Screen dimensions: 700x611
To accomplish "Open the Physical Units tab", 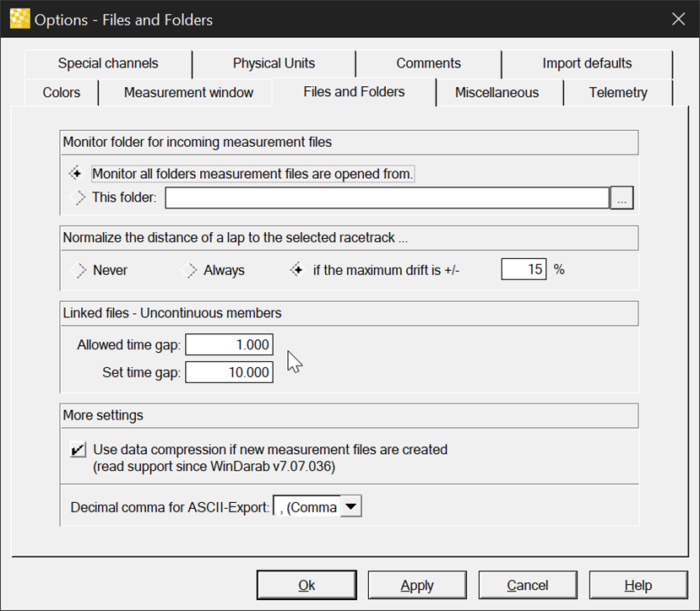I will tap(274, 63).
